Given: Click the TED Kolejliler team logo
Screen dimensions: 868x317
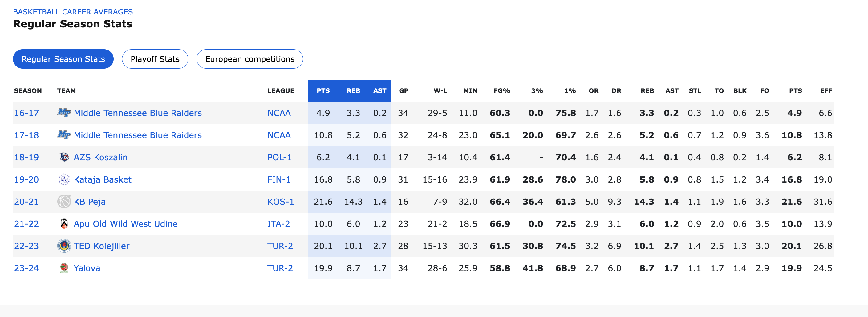Looking at the screenshot, I should (64, 246).
